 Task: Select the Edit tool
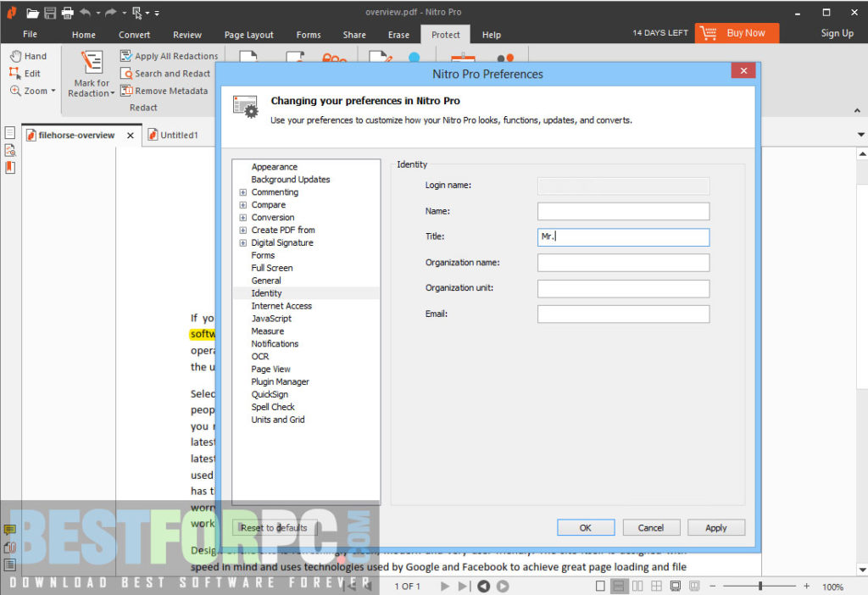(25, 73)
